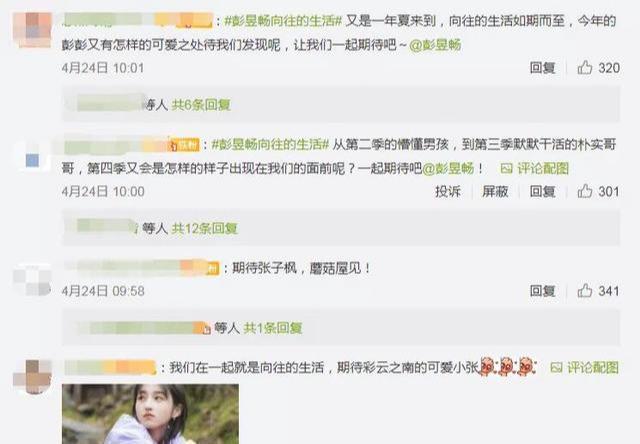This screenshot has width=640, height=444.
Task: Open avatar of the last commenter
Action: 33,377
